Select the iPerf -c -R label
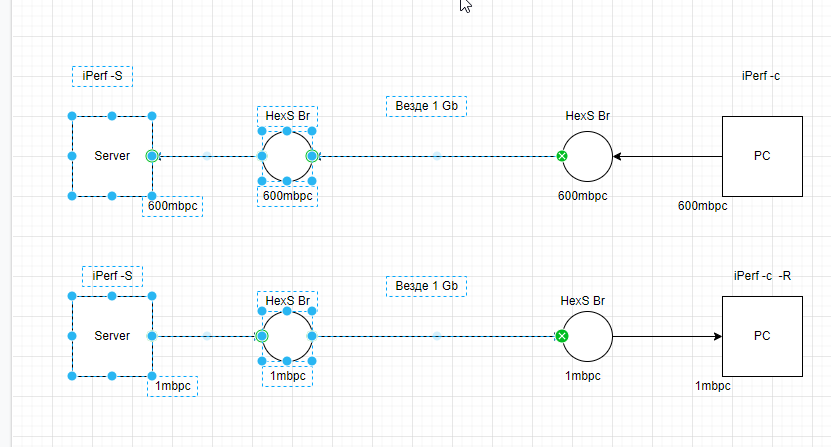Viewport: 831px width, 447px height. (762, 276)
